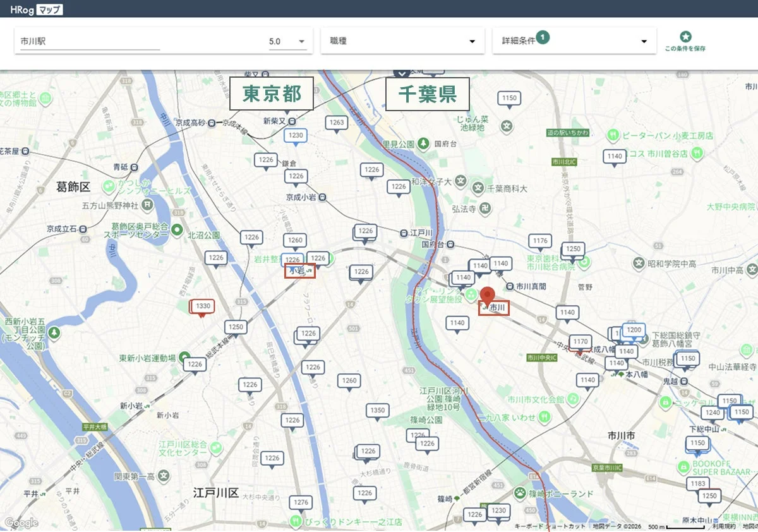Click the 1176 marker near 東京歯科市川総合病院

pyautogui.click(x=540, y=240)
